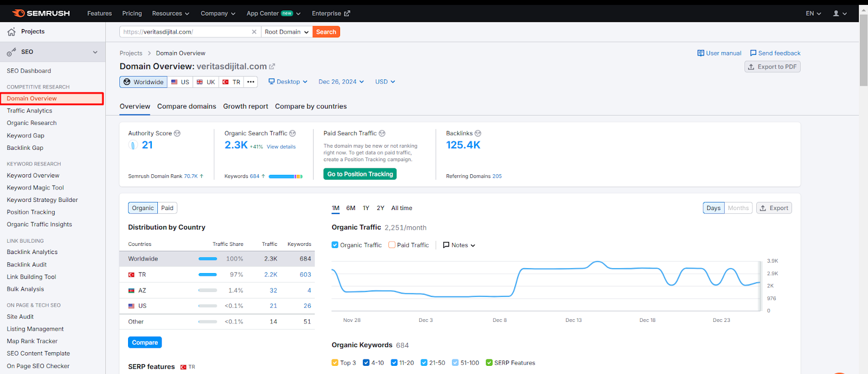Image resolution: width=868 pixels, height=374 pixels.
Task: Click the orange Search button
Action: 327,32
